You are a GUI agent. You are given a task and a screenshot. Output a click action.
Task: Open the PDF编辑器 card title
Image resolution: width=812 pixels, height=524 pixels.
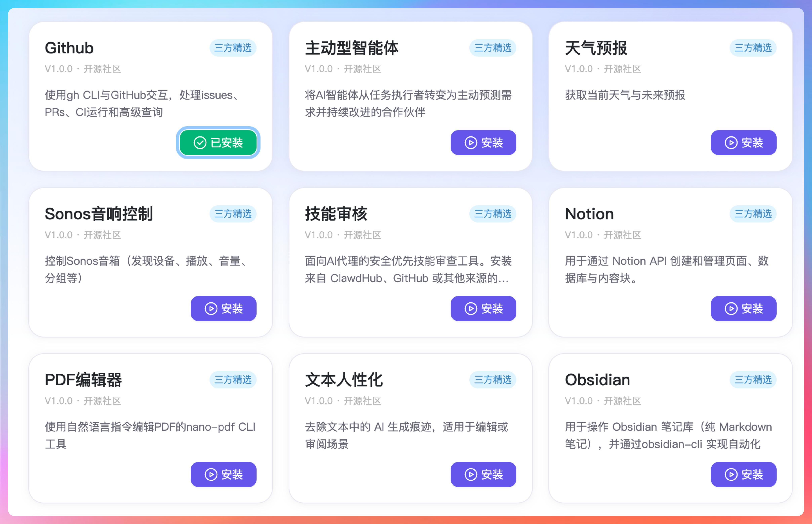pyautogui.click(x=83, y=380)
